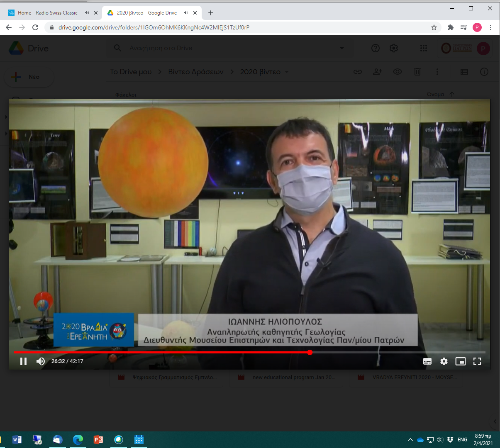Open Chrome media controls
Viewport: 500px width, 448px height.
(464, 27)
